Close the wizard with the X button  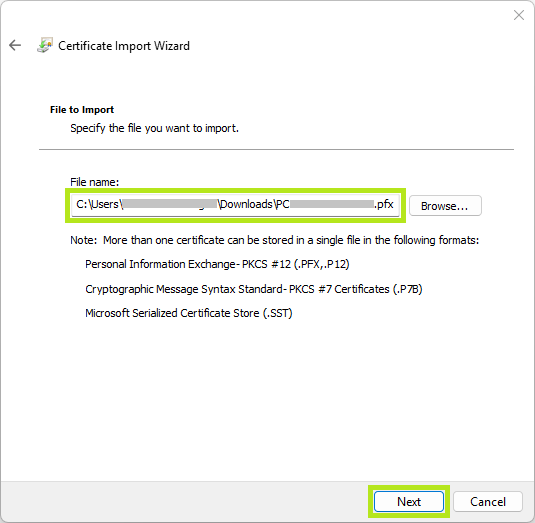[x=519, y=15]
